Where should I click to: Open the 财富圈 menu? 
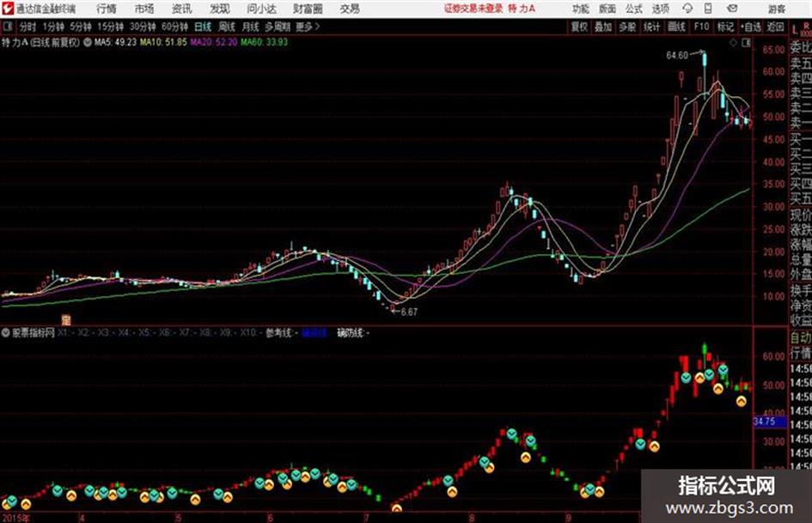(x=308, y=9)
